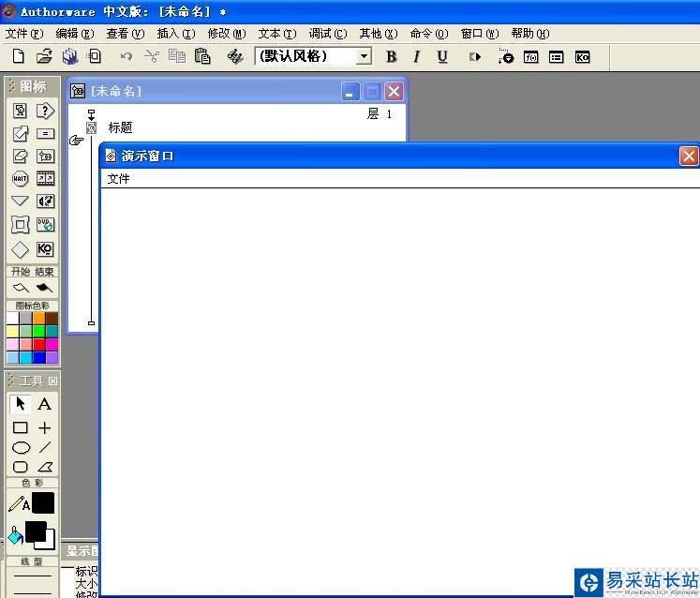Open Knowledge Objects toolbar icon
The height and width of the screenshot is (598, 700).
(x=582, y=57)
